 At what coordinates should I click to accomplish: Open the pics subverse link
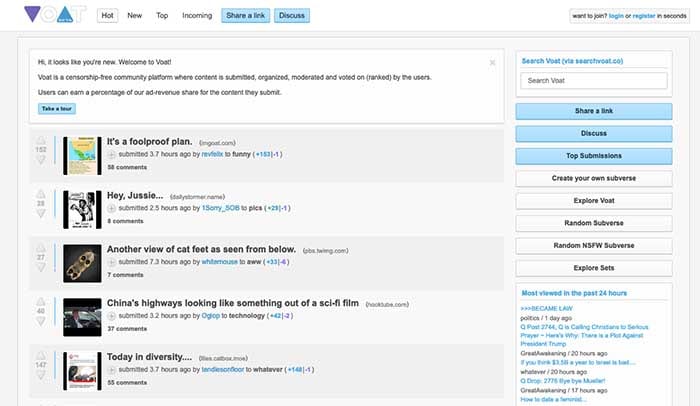(x=255, y=208)
